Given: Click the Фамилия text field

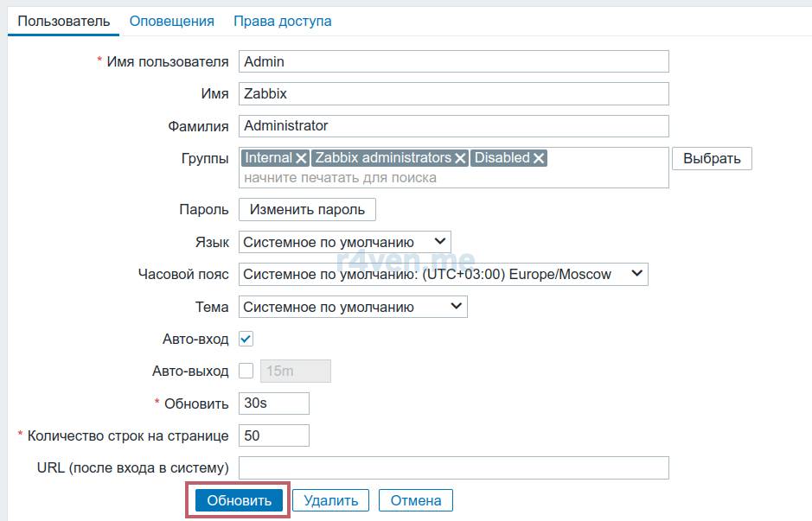Looking at the screenshot, I should point(453,126).
